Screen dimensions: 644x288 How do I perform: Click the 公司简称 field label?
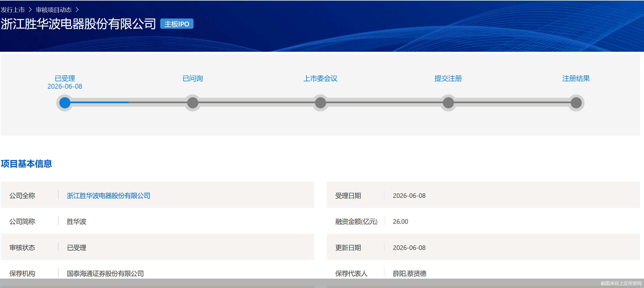click(22, 221)
